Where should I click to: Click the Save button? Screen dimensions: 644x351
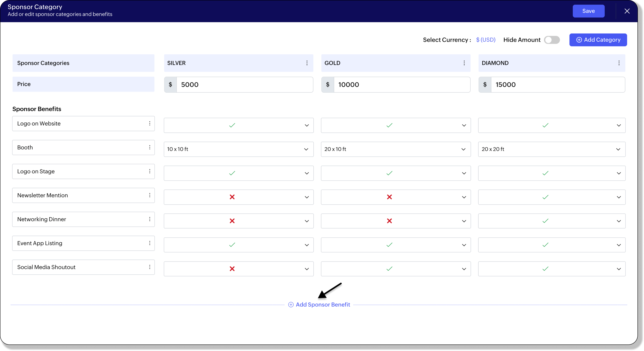[x=588, y=11]
